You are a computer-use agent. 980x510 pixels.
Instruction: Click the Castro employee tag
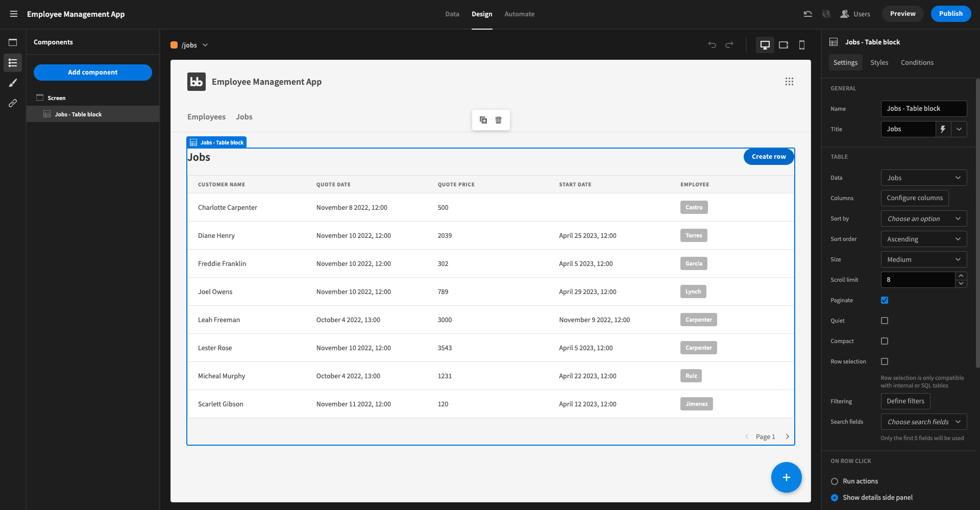coord(694,207)
